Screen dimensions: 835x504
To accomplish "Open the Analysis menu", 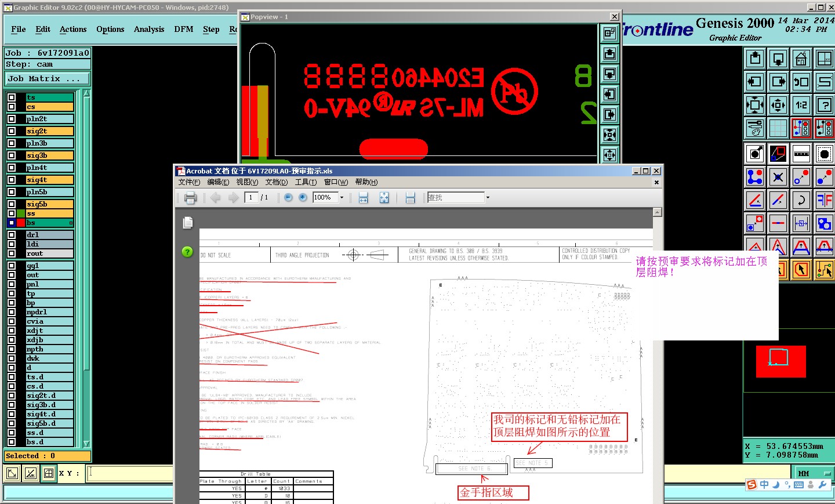I will click(x=149, y=30).
